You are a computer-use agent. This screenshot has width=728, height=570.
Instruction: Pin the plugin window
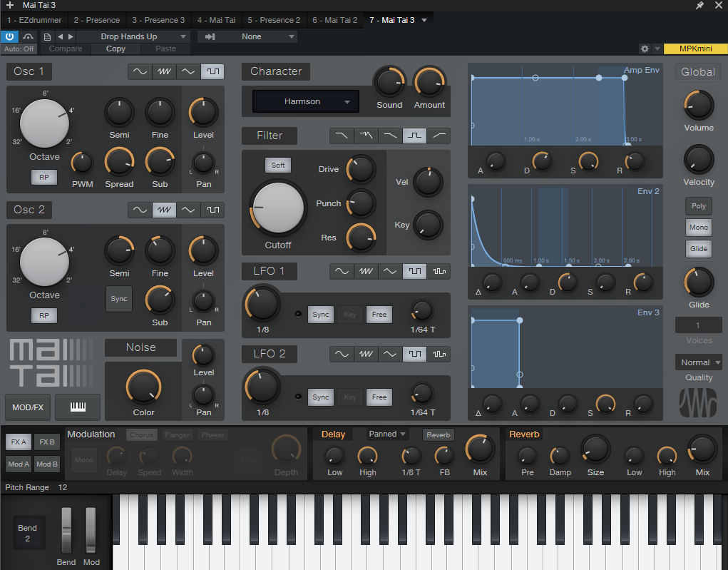coord(699,5)
